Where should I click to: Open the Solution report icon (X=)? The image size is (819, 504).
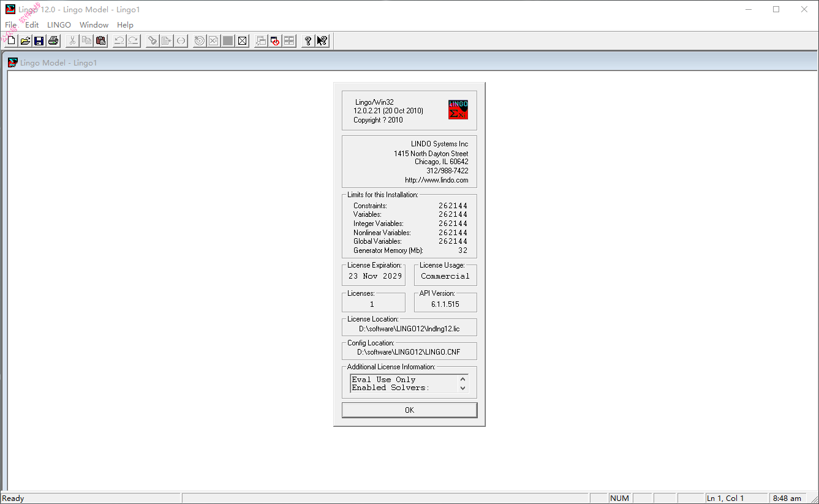click(x=213, y=41)
